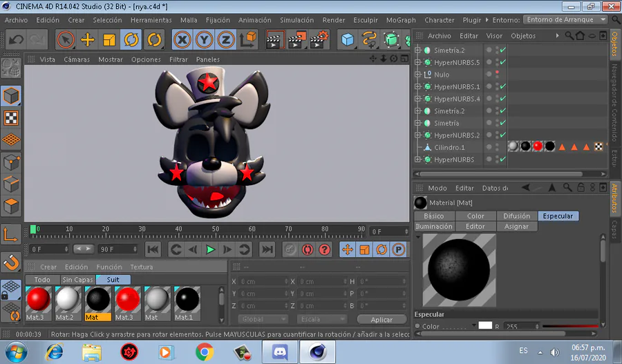Open the Entorno de Arranque dropdown

pos(565,19)
